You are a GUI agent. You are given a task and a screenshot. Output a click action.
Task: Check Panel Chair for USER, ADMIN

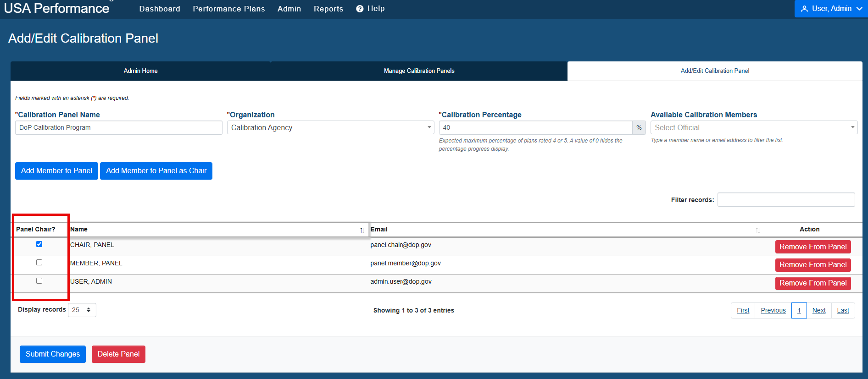39,281
